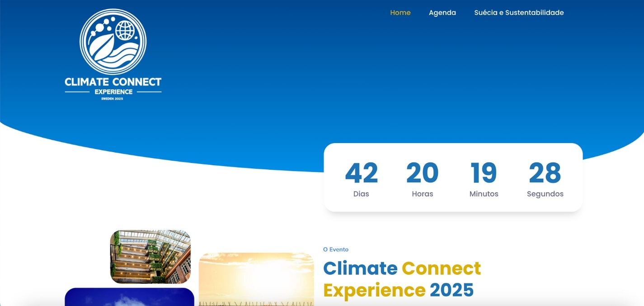This screenshot has height=306, width=644.
Task: Open the Agenda page
Action: (442, 13)
